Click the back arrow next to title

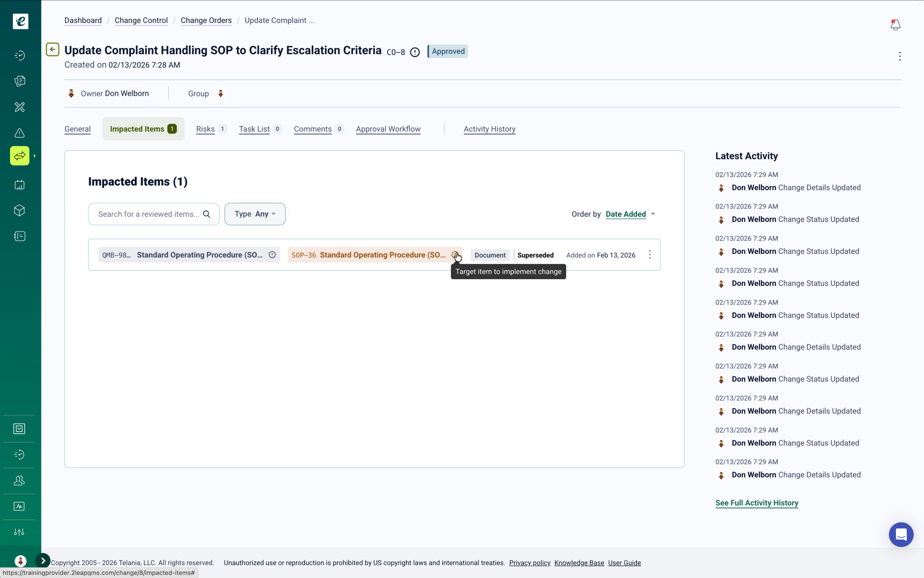[x=53, y=49]
